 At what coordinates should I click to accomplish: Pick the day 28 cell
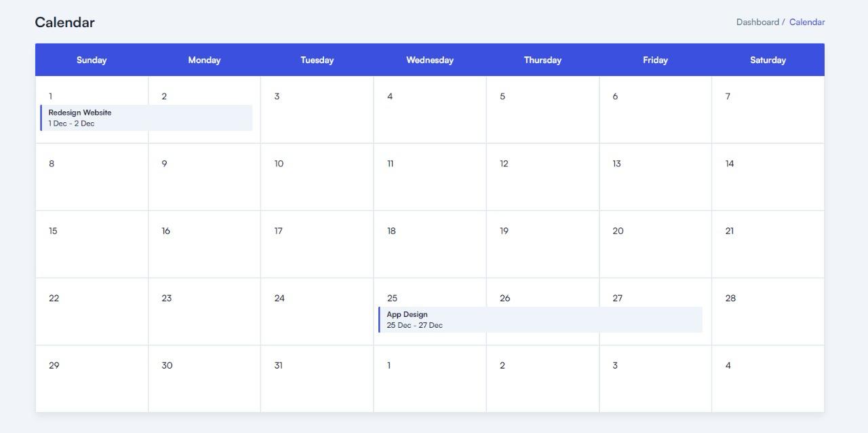coord(768,312)
